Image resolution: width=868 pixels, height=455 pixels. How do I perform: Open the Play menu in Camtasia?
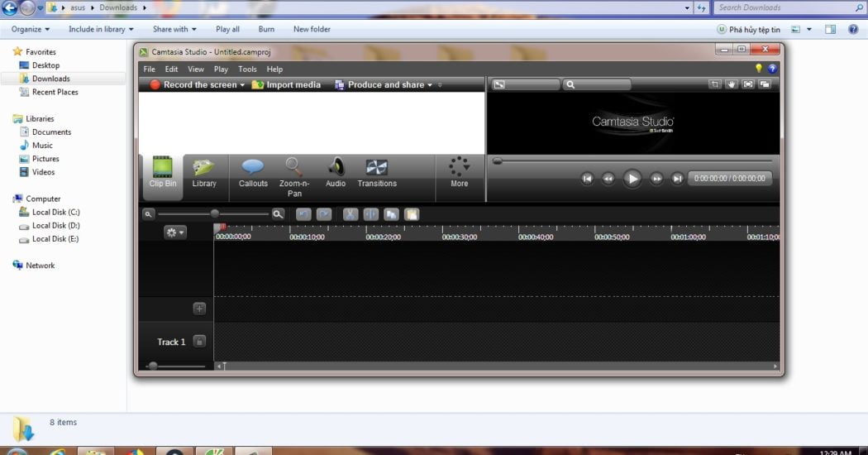coord(221,69)
